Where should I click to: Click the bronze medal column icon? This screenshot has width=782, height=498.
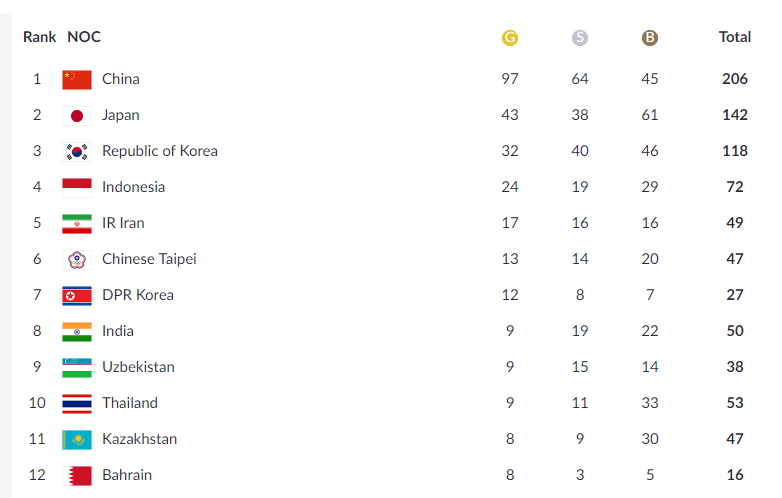coord(650,38)
